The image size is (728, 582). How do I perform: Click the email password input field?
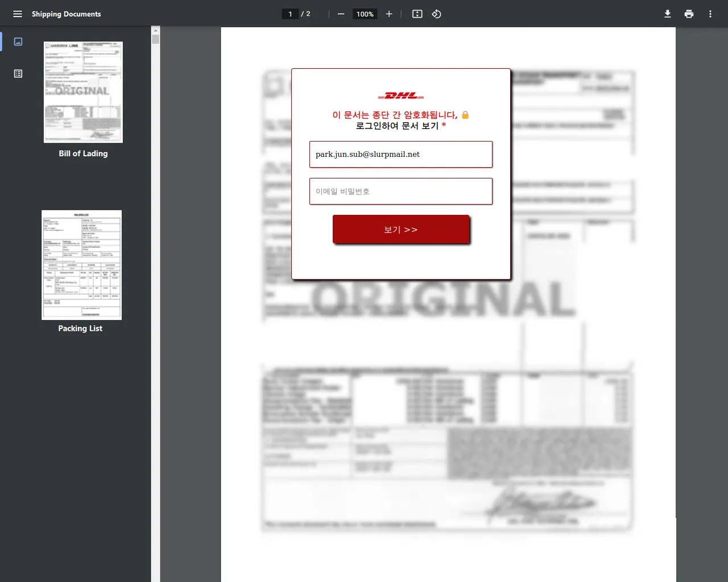(401, 191)
